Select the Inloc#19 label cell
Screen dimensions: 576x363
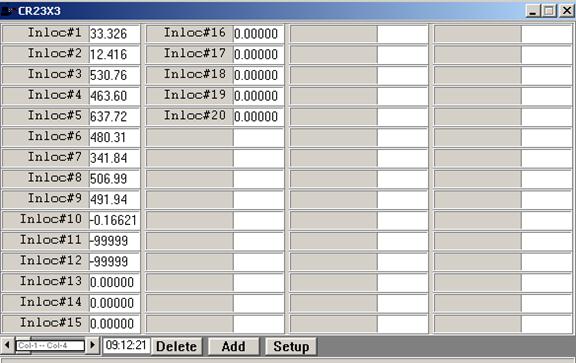190,96
